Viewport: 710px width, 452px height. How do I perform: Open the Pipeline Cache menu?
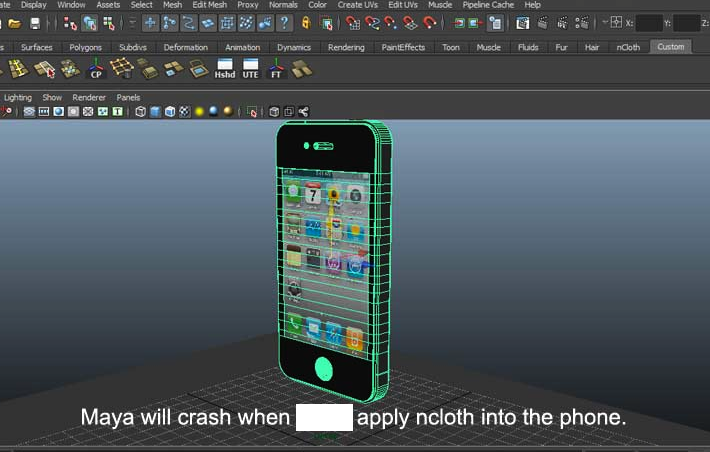click(488, 5)
